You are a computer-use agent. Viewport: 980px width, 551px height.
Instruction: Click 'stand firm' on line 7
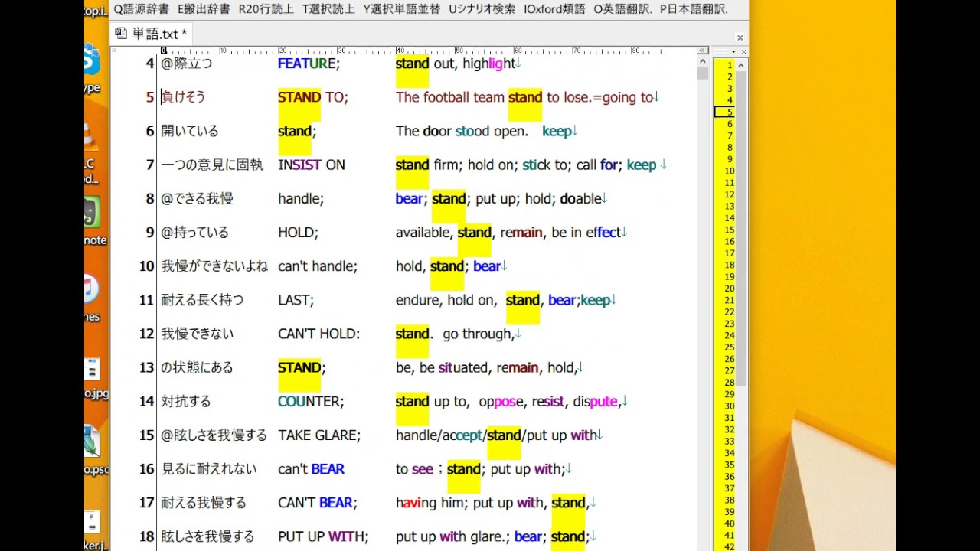click(426, 165)
